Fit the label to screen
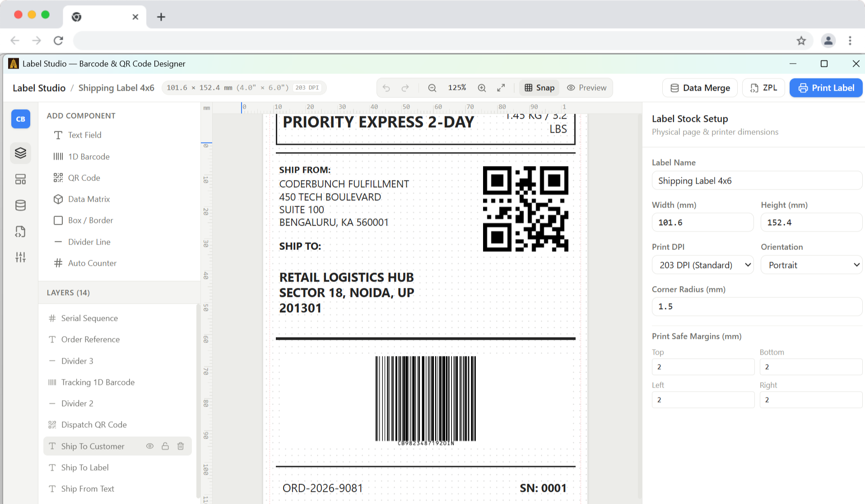Viewport: 865px width, 504px height. pos(501,88)
